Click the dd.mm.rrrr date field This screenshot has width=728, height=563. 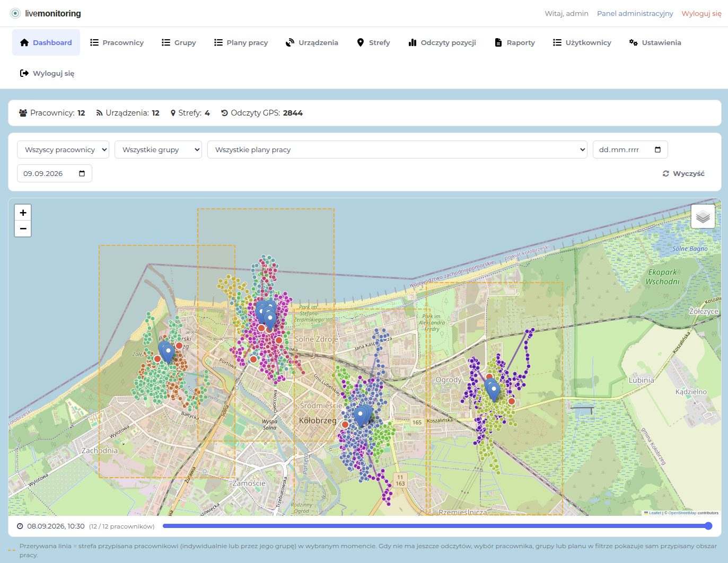pyautogui.click(x=630, y=149)
